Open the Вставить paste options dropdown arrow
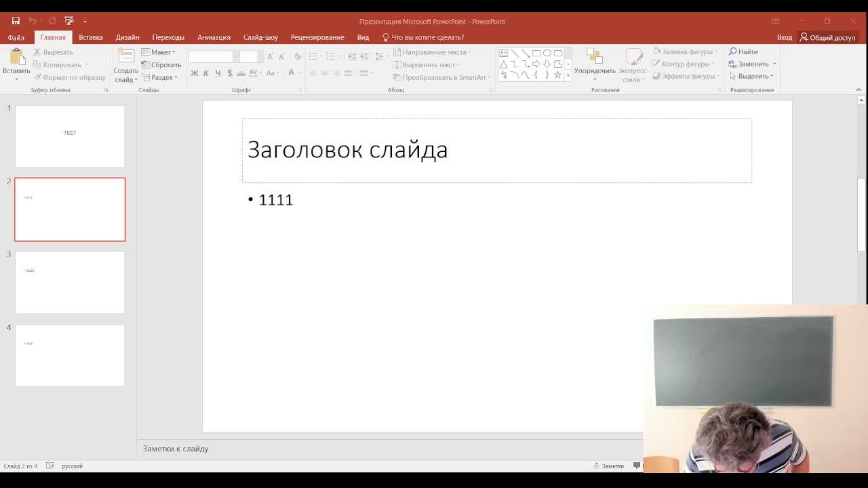Viewport: 868px width, 488px height. (16, 79)
